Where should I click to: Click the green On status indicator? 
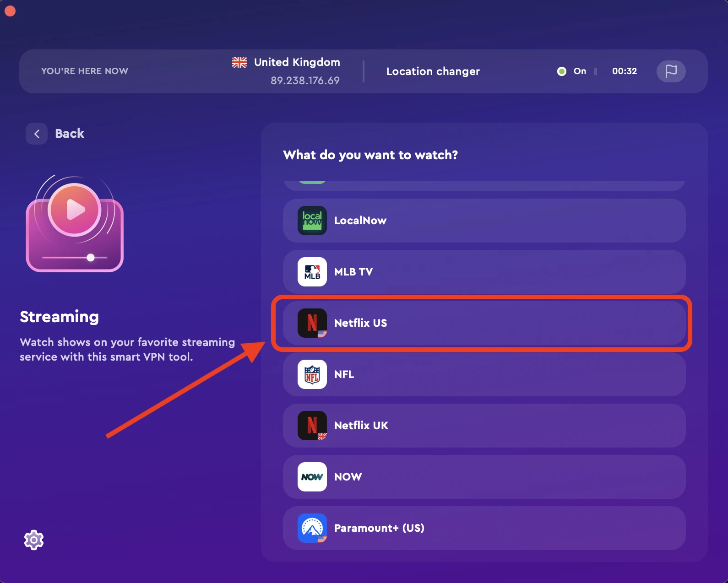(x=562, y=71)
